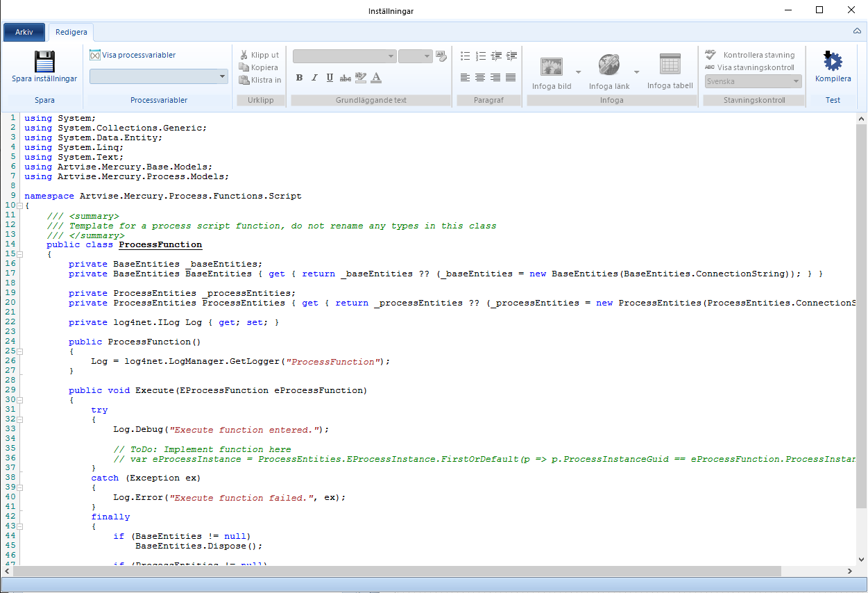Justify text alignment
Screen dimensions: 868x593
pyautogui.click(x=511, y=77)
